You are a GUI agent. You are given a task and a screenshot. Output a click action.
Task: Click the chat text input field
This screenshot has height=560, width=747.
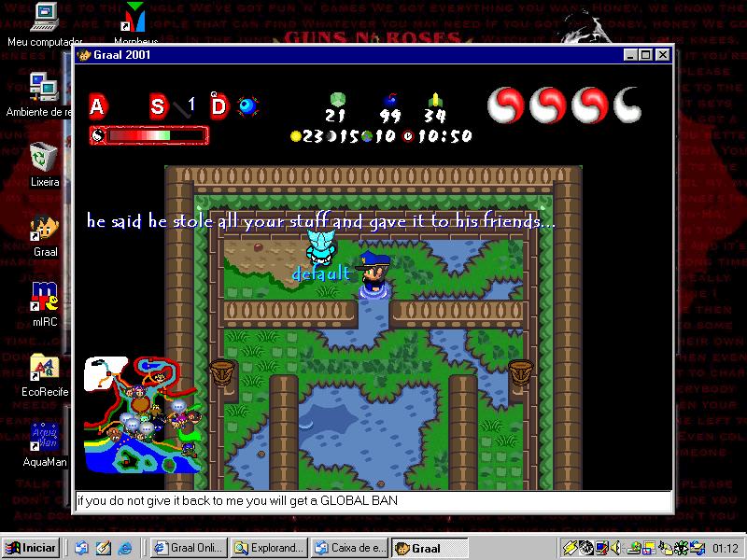[373, 501]
